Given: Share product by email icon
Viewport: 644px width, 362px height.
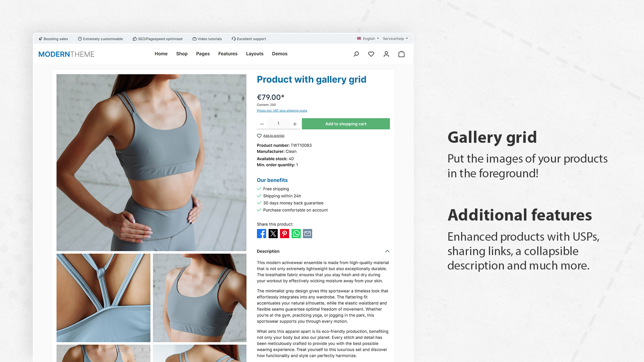Looking at the screenshot, I should pos(308,234).
